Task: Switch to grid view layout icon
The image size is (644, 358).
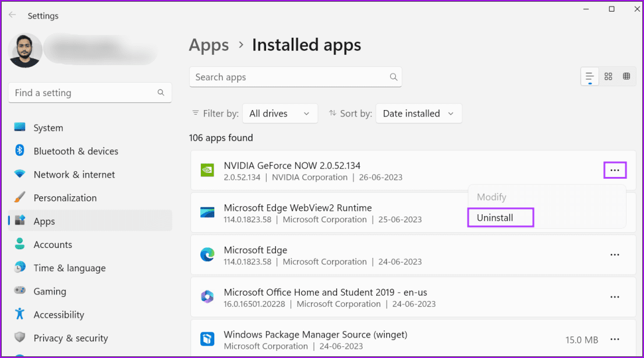Action: point(608,77)
